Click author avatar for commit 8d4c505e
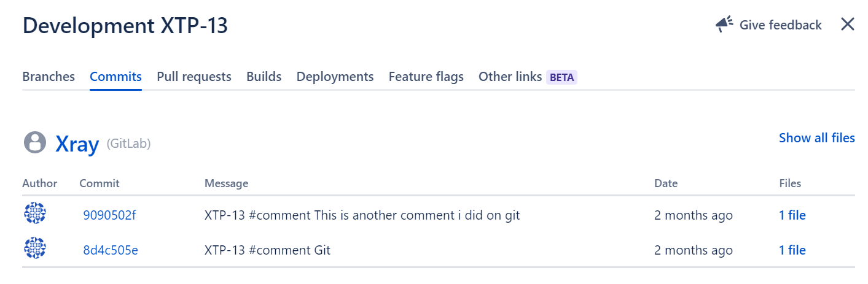The width and height of the screenshot is (868, 284). tap(35, 249)
